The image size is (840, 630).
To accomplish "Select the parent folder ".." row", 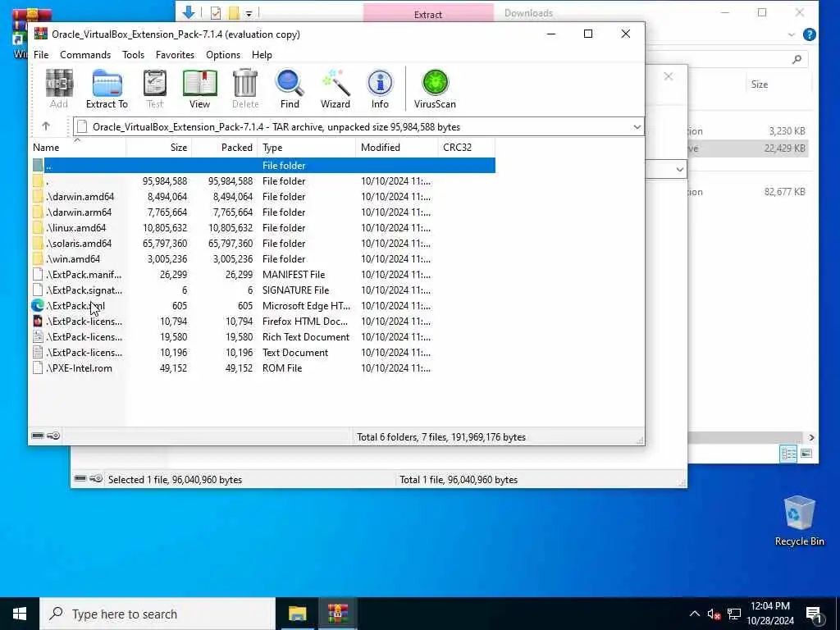I will pos(262,166).
